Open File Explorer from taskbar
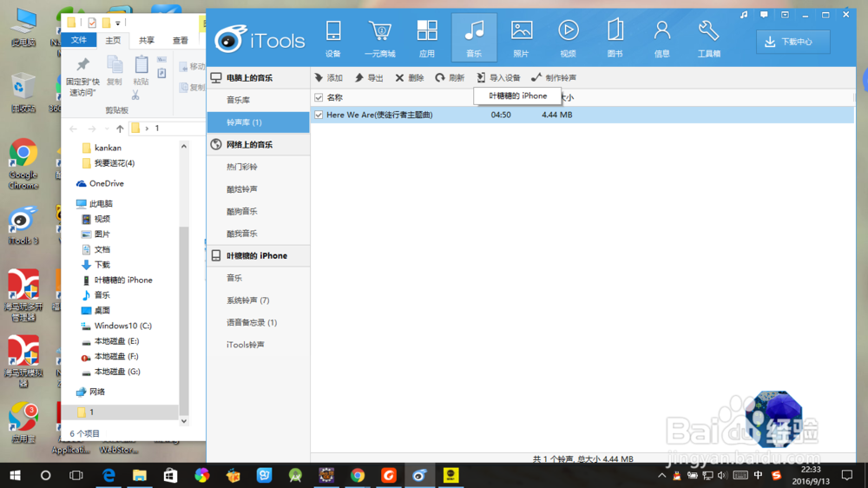Viewport: 868px width, 488px height. [x=139, y=475]
